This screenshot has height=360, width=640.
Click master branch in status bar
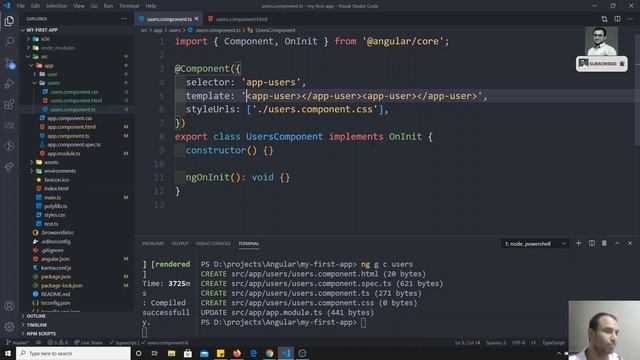[18, 342]
